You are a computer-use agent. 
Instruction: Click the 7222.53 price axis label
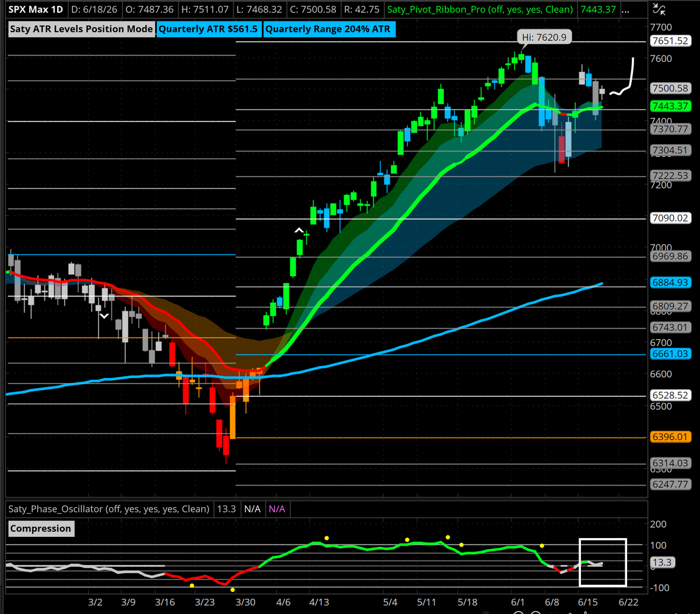[670, 176]
